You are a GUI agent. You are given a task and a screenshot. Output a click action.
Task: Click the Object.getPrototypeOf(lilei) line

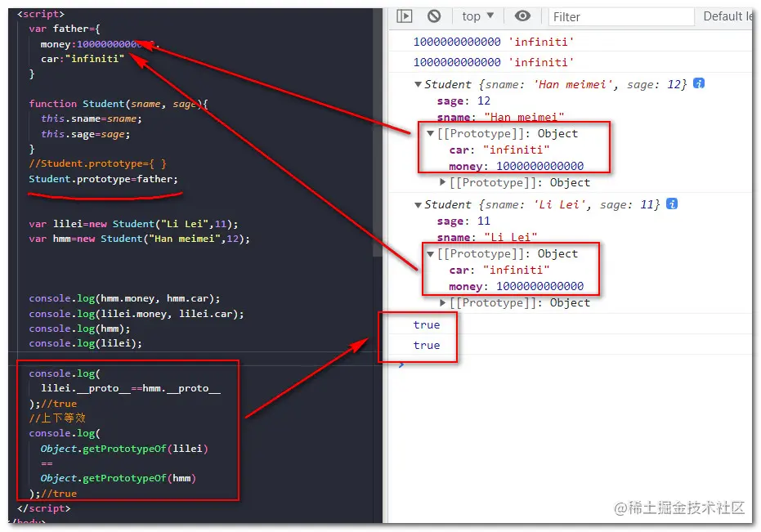coord(124,449)
